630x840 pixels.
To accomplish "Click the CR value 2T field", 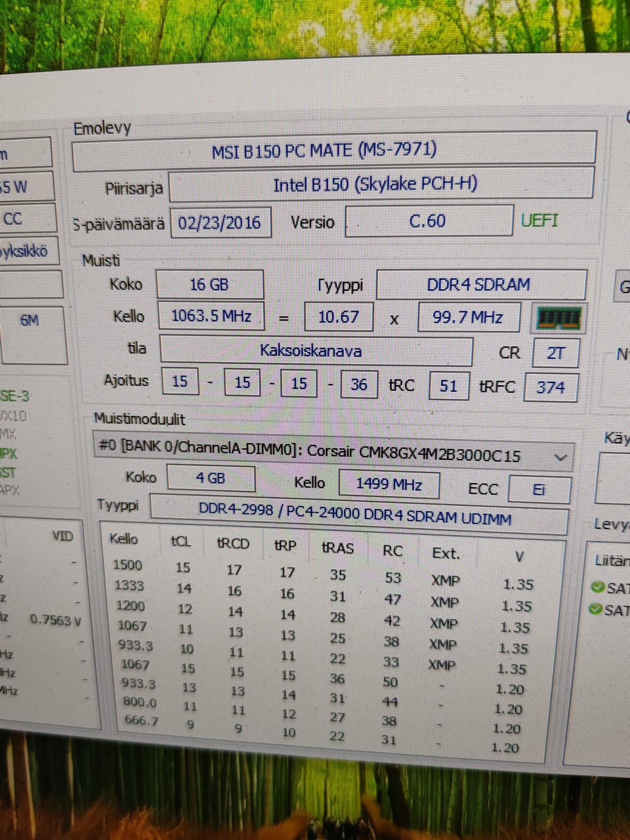I will pos(556,353).
